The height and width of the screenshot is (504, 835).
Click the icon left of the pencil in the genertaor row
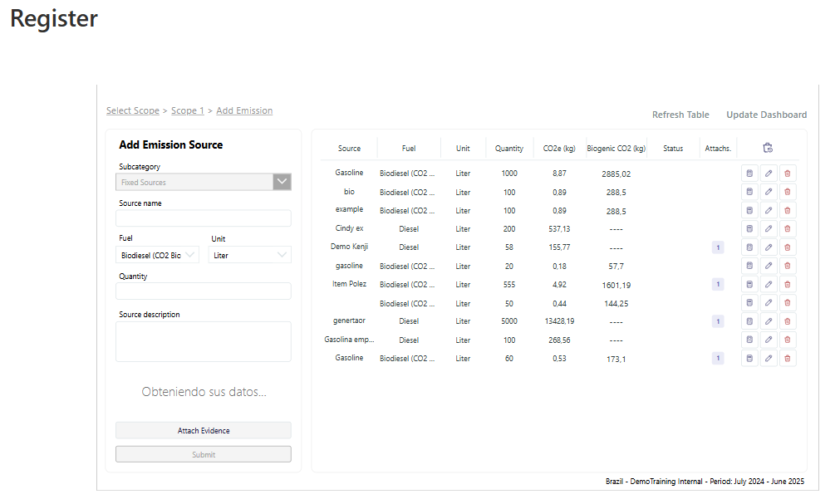[x=749, y=321]
